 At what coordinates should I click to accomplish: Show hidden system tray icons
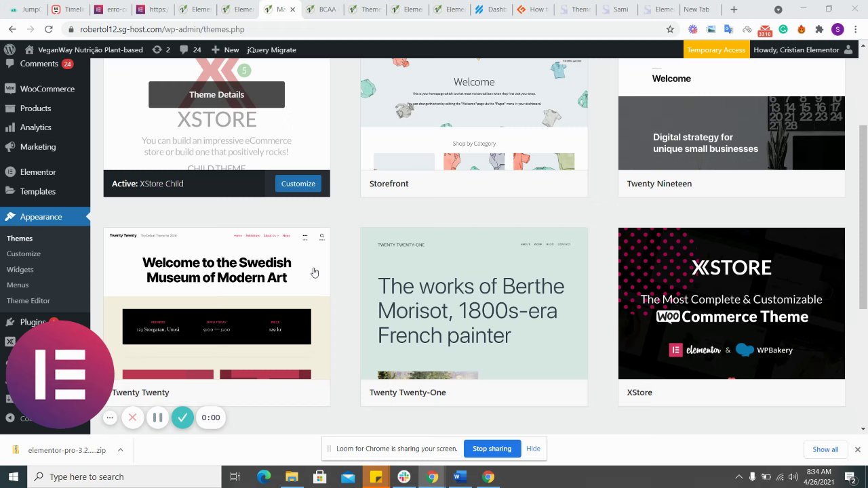[738, 476]
